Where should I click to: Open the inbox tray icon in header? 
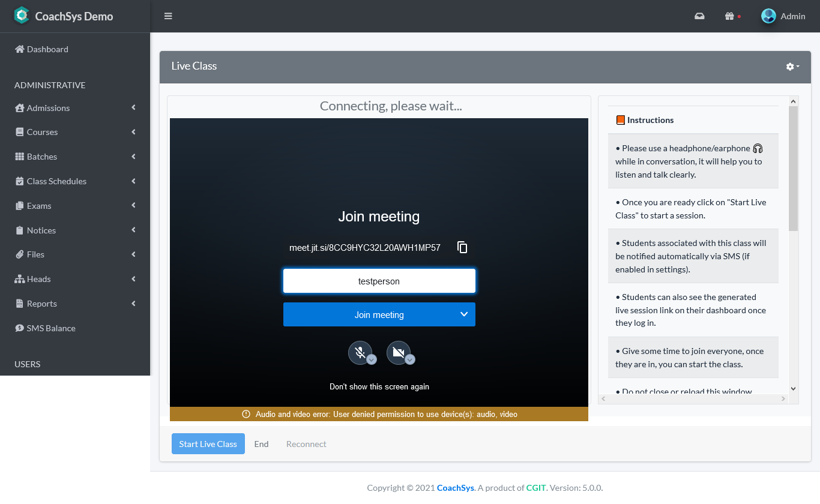point(699,16)
